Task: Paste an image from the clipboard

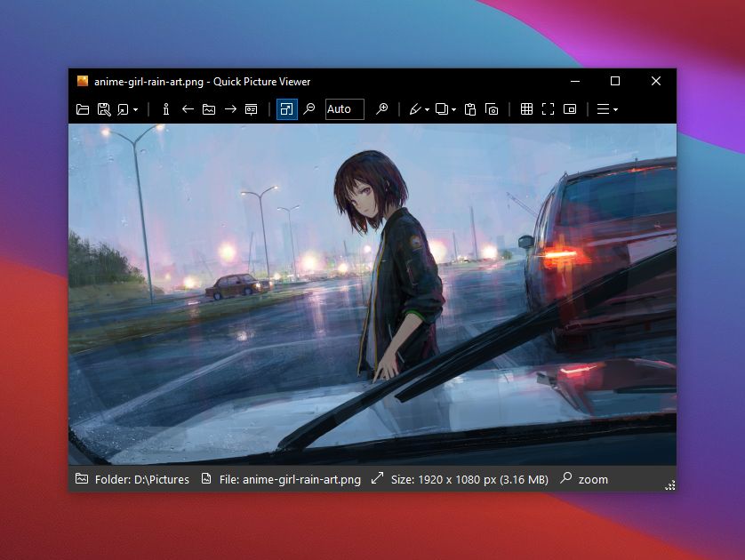Action: point(471,108)
